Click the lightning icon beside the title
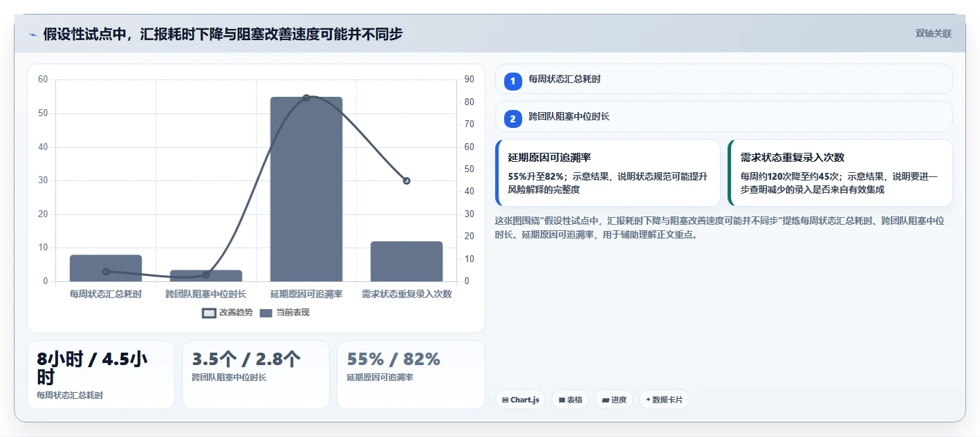Screen dimensions: 980x437 33,35
